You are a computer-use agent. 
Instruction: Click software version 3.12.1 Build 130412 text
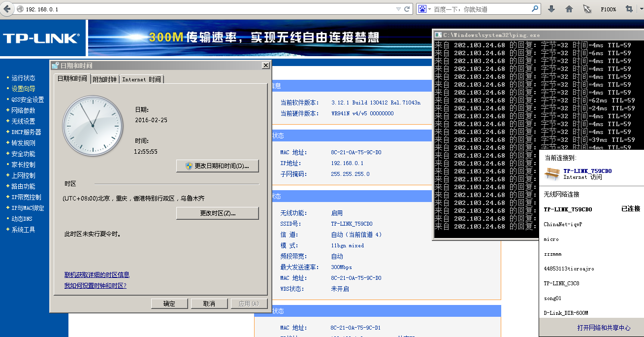[x=376, y=102]
